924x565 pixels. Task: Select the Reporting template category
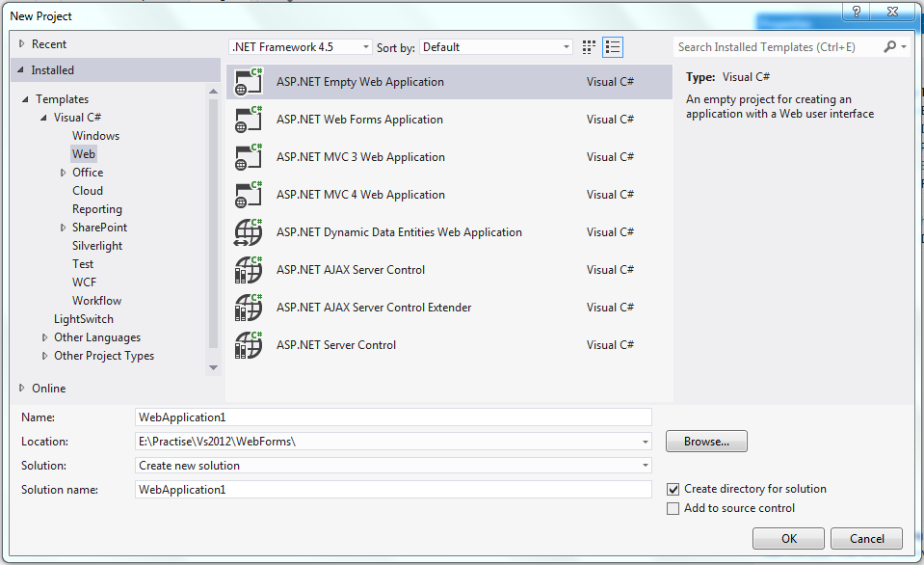coord(97,209)
